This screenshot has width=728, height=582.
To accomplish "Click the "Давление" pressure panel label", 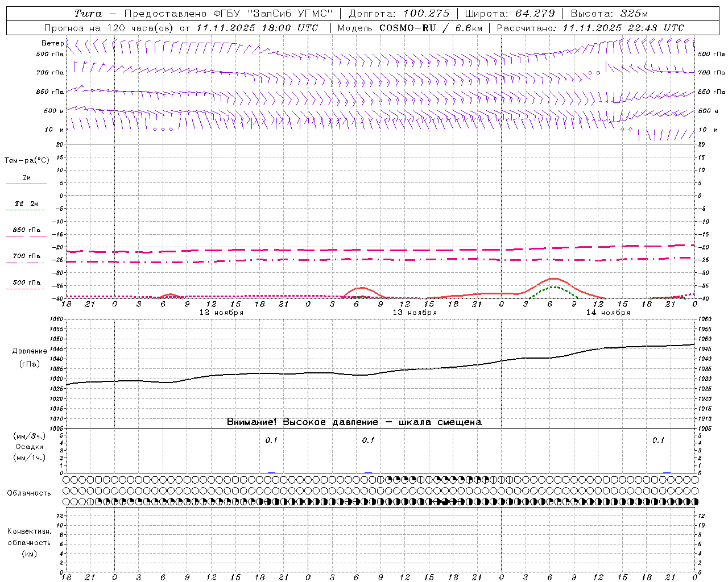I will [30, 351].
